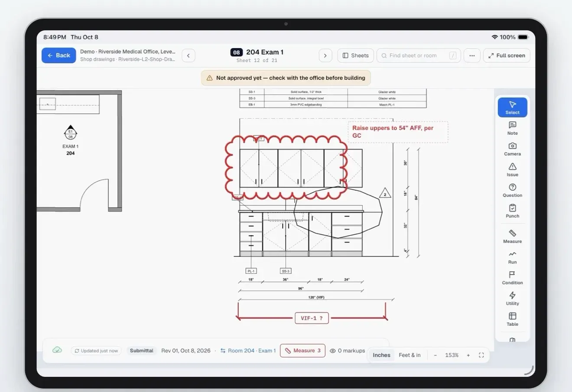
Task: Choose the Table tool
Action: (x=512, y=320)
